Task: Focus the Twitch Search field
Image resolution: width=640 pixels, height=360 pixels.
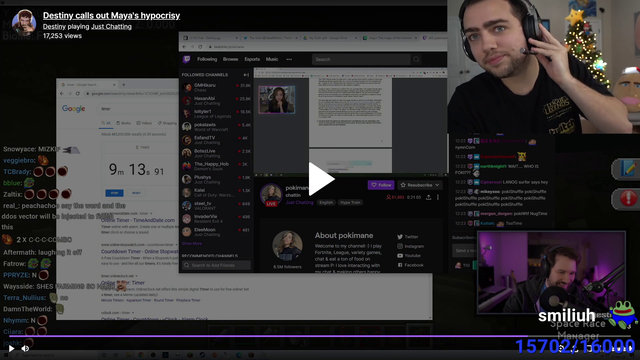Action: (x=361, y=60)
